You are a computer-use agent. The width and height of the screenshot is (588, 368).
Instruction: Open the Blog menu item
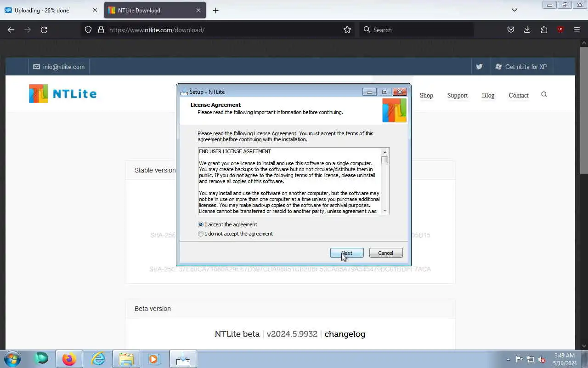(488, 95)
